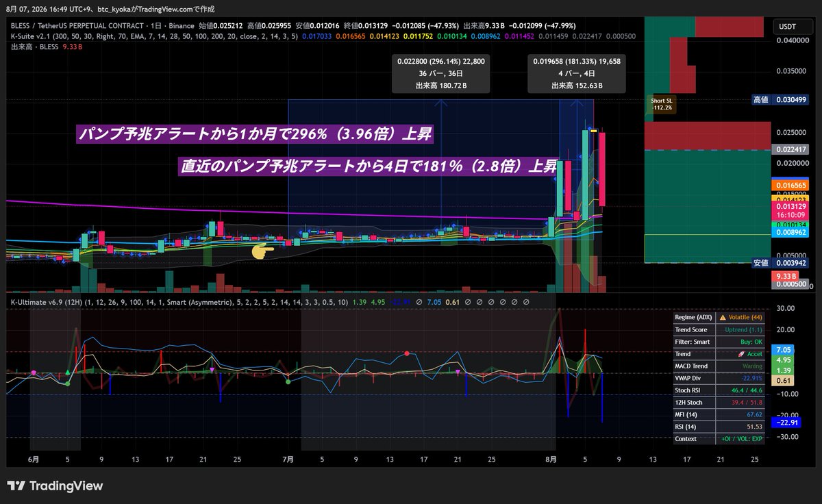
Task: Click the 6月 date axis label
Action: tap(34, 458)
